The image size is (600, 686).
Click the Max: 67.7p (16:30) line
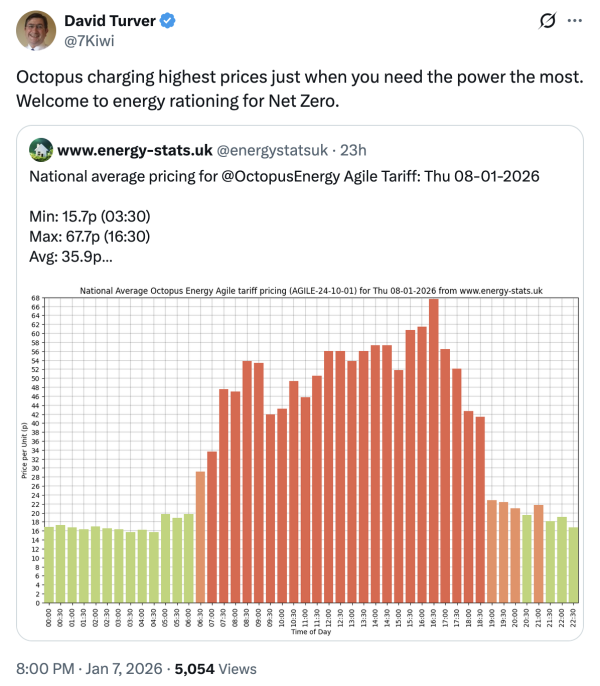[90, 236]
